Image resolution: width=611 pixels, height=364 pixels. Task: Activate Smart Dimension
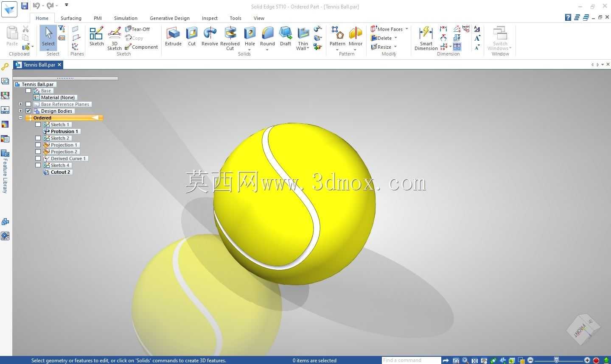[x=426, y=38]
